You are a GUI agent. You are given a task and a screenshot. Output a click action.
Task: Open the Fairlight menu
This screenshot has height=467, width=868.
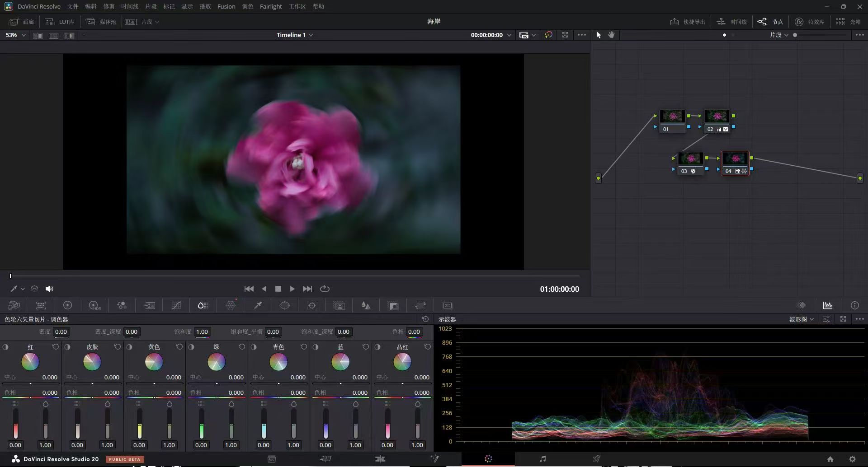271,6
